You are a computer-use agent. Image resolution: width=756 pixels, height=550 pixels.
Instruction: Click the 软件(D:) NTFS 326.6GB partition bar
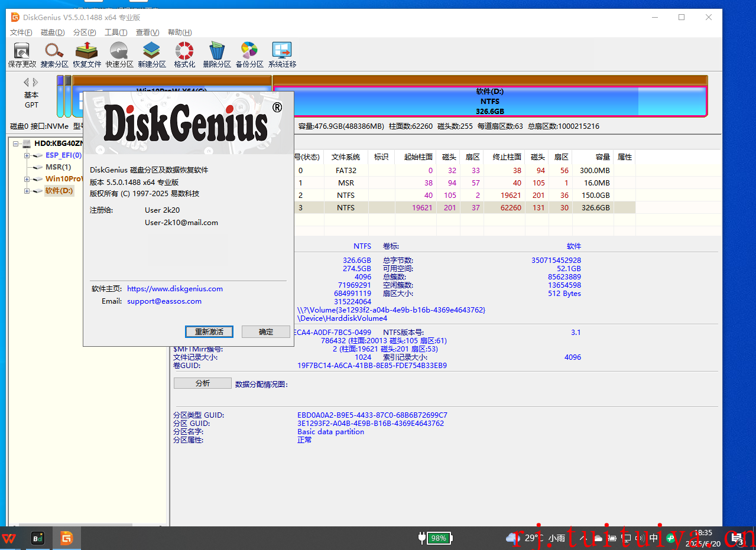[x=489, y=101]
